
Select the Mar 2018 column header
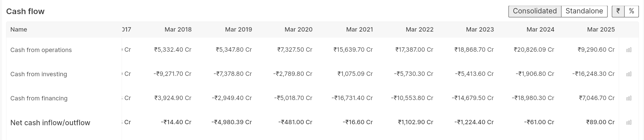[x=178, y=30]
